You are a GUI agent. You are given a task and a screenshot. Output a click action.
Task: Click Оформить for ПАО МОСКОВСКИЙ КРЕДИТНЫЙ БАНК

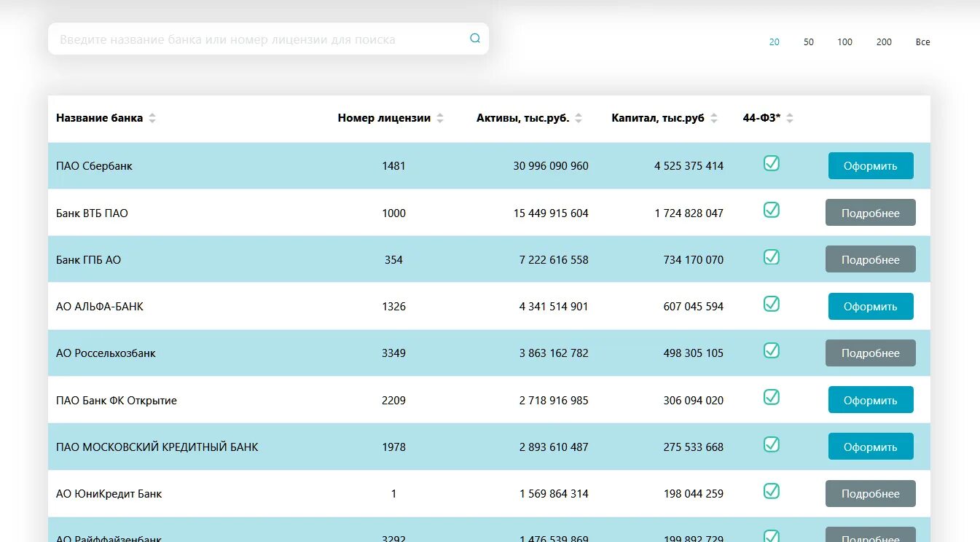coord(871,447)
